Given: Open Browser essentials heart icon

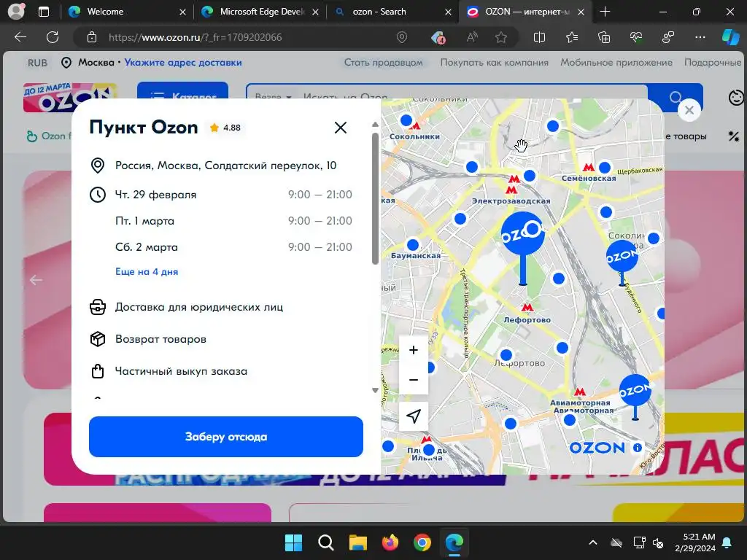Looking at the screenshot, I should [636, 37].
